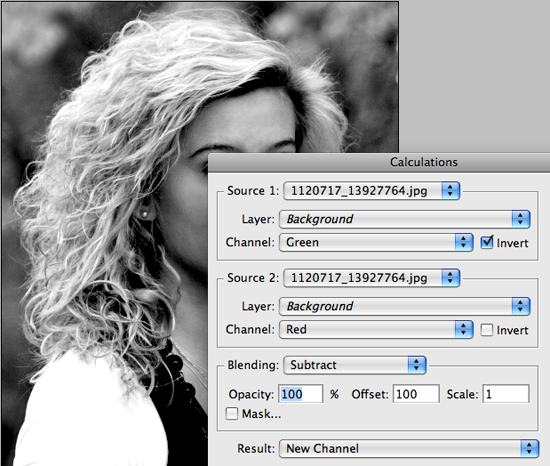Click the Source 1 file dropdown arrow
This screenshot has height=466, width=550.
[450, 191]
